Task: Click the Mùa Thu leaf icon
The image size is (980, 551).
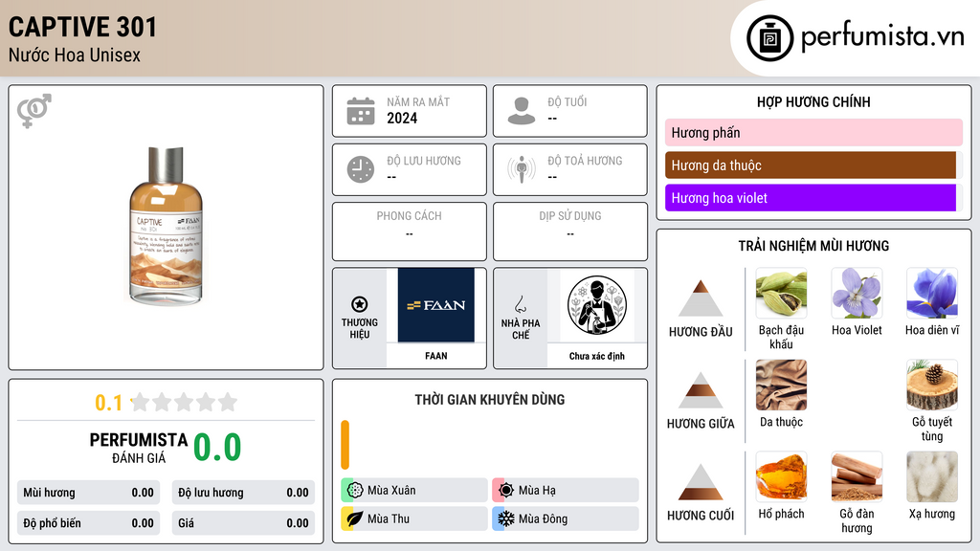Action: (x=355, y=519)
